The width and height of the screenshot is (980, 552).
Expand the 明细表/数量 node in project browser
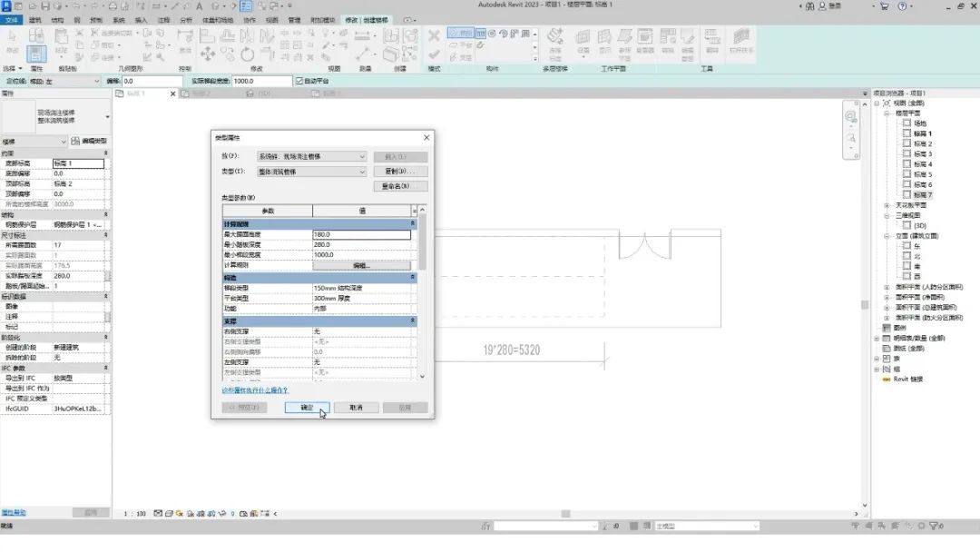[877, 339]
